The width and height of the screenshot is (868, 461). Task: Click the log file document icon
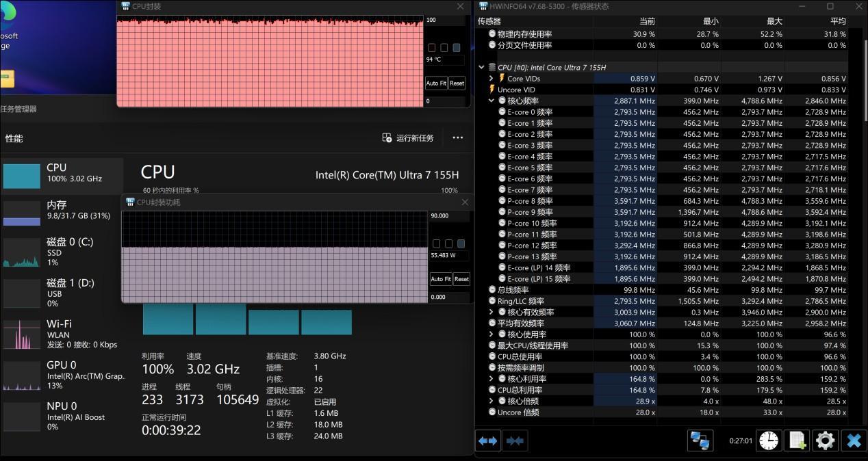797,440
